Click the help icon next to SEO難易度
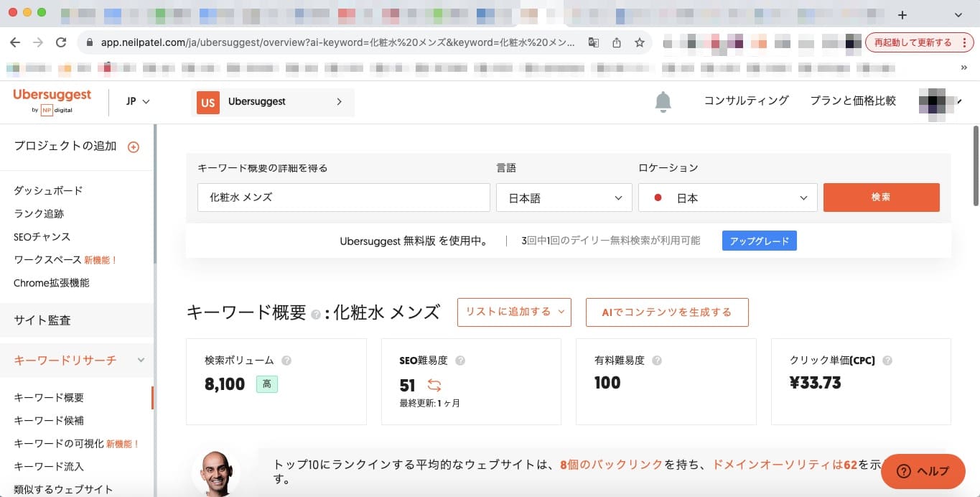This screenshot has width=980, height=497. tap(460, 361)
